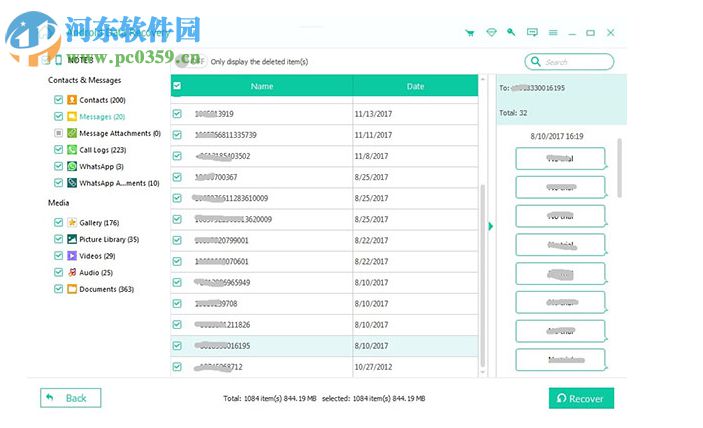Image resolution: width=703 pixels, height=428 pixels.
Task: Sort the list by Date column header
Action: point(415,86)
